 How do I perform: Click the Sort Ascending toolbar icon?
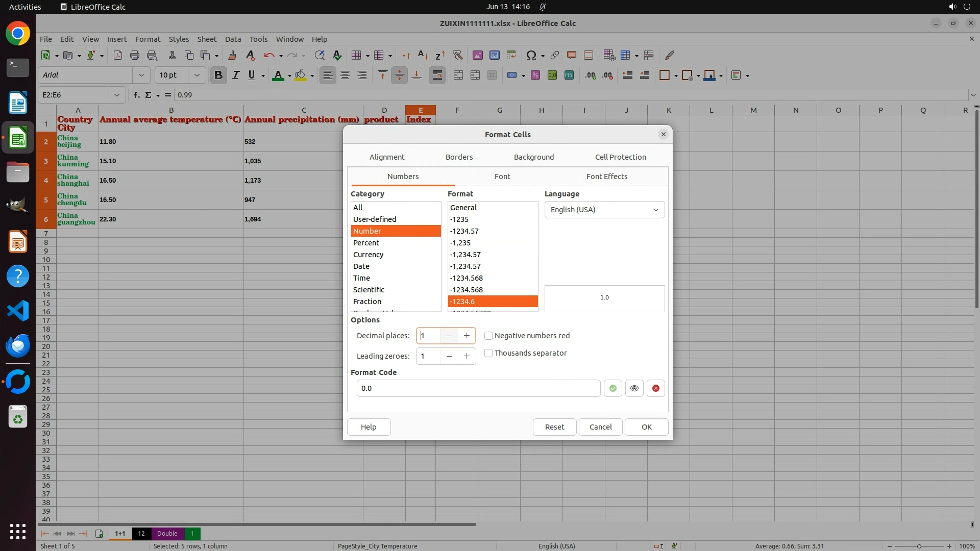coord(423,55)
